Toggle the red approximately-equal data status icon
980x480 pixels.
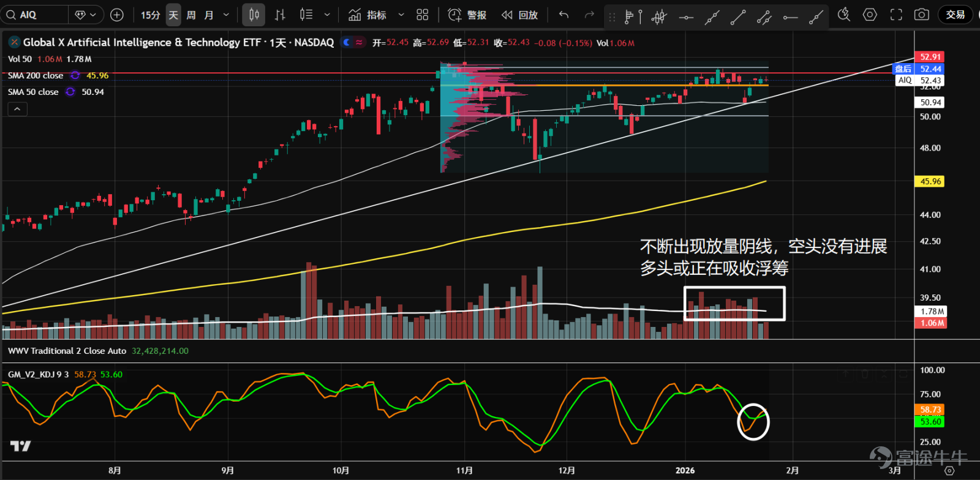(359, 42)
